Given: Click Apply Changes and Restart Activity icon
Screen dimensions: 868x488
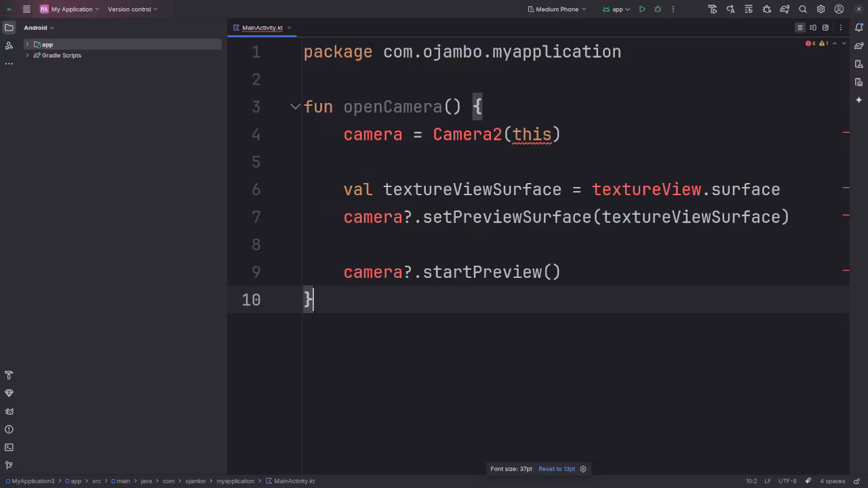Looking at the screenshot, I should [730, 9].
